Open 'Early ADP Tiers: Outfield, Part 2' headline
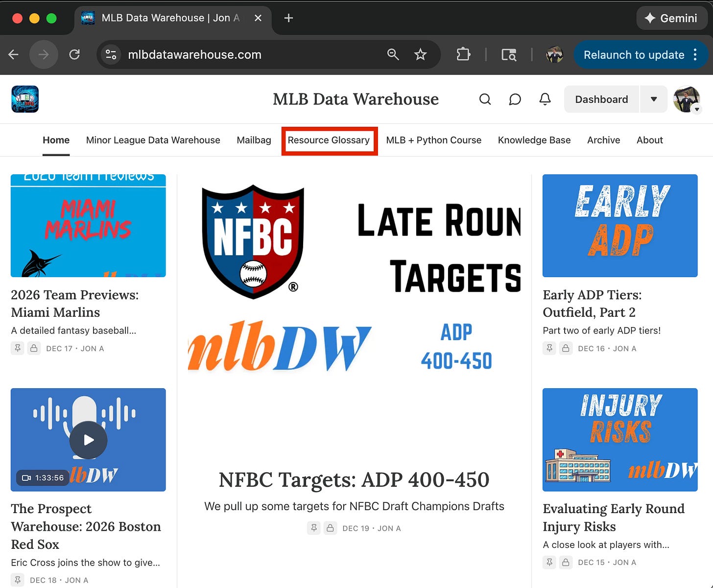Viewport: 713px width, 588px height. coord(592,304)
